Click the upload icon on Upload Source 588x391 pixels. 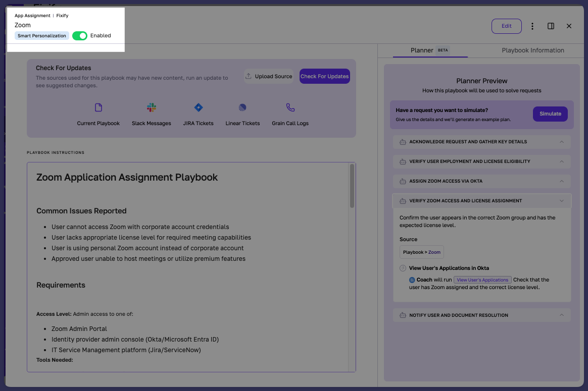pos(248,76)
